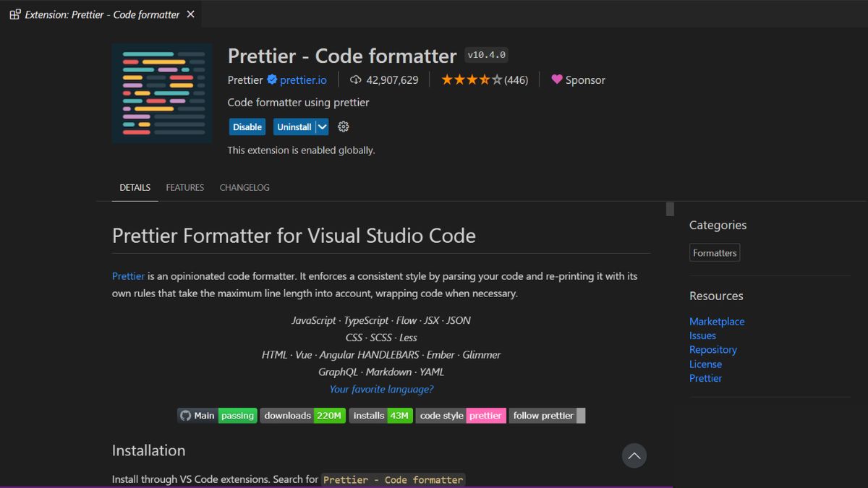The width and height of the screenshot is (868, 488).
Task: Click the Disable button
Action: click(247, 127)
